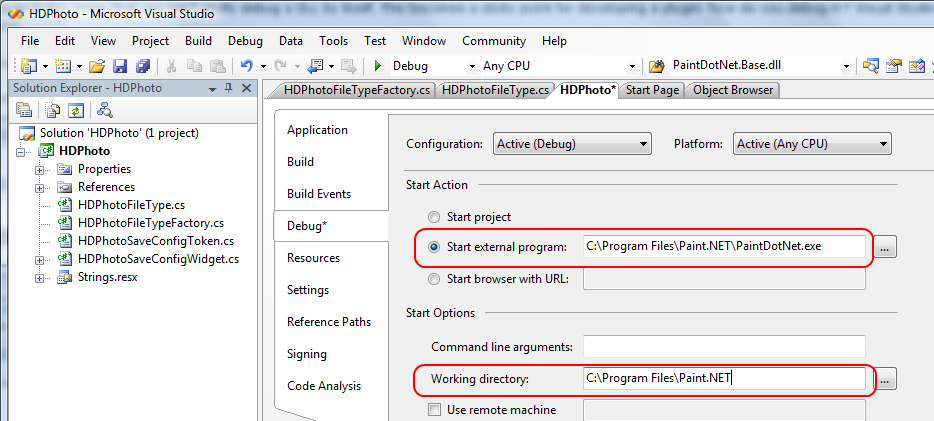Click the Start external program path field
This screenshot has height=421, width=934.
click(724, 246)
